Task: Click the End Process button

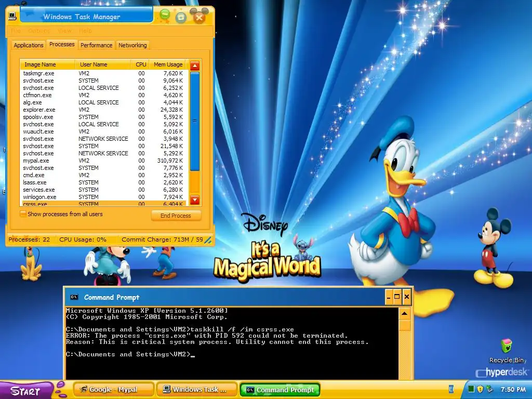Action: (176, 216)
